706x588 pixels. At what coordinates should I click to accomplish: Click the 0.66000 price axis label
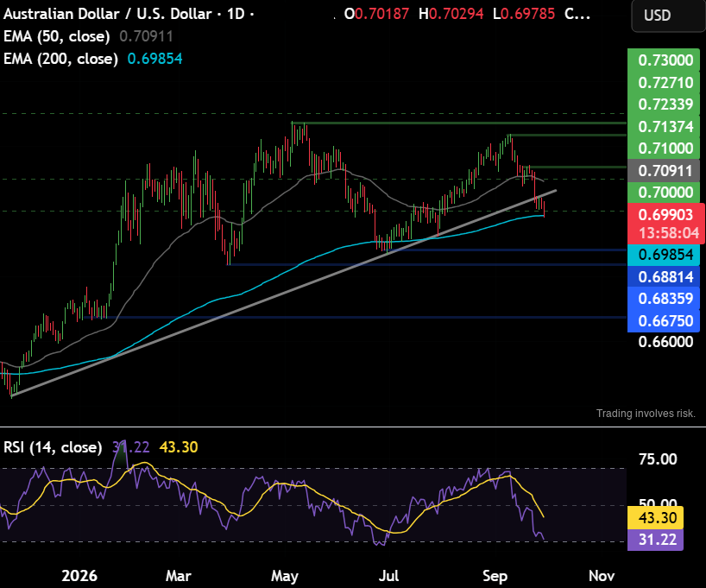(x=665, y=342)
